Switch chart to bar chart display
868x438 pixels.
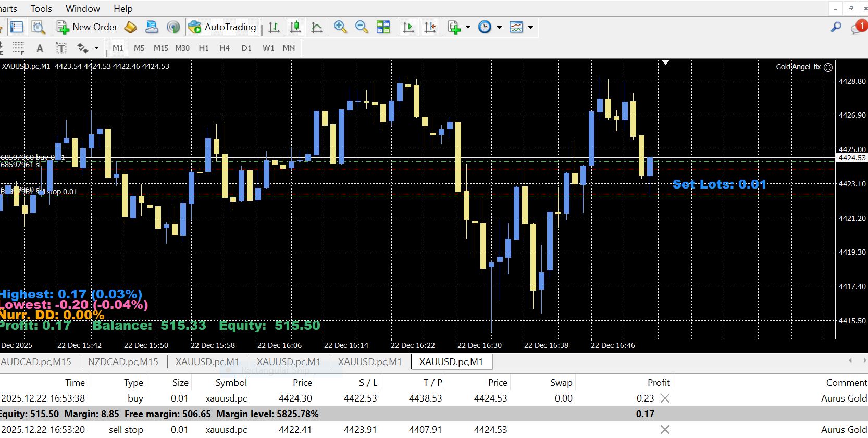[274, 27]
